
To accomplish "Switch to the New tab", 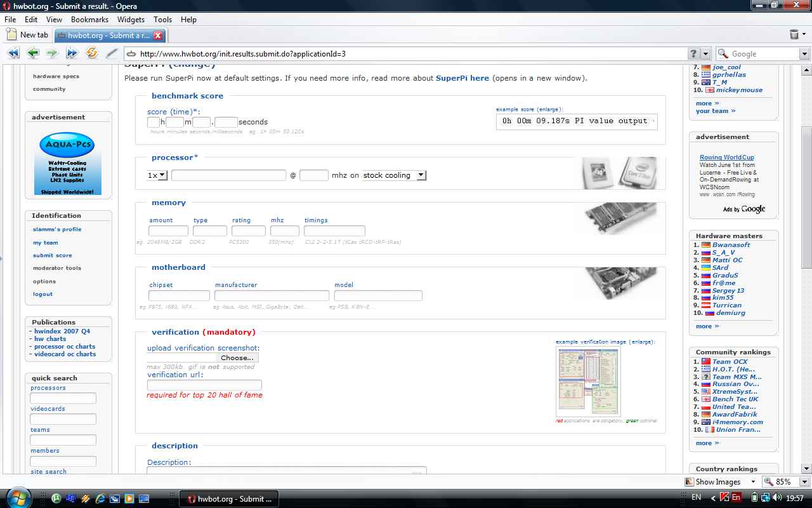I will (x=28, y=35).
